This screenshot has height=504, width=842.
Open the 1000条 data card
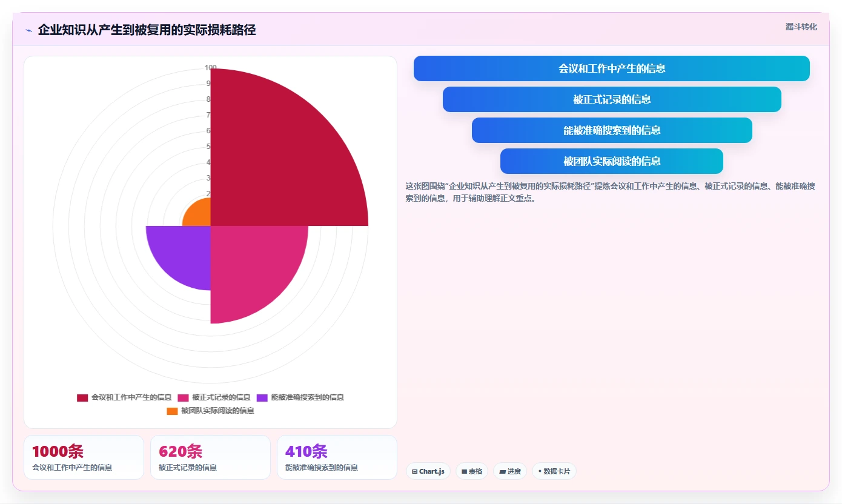(84, 457)
